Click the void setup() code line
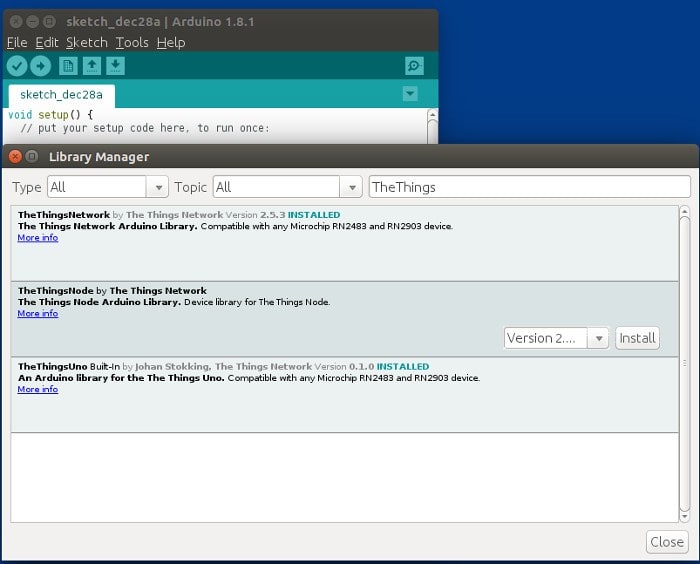700x564 pixels. point(50,115)
